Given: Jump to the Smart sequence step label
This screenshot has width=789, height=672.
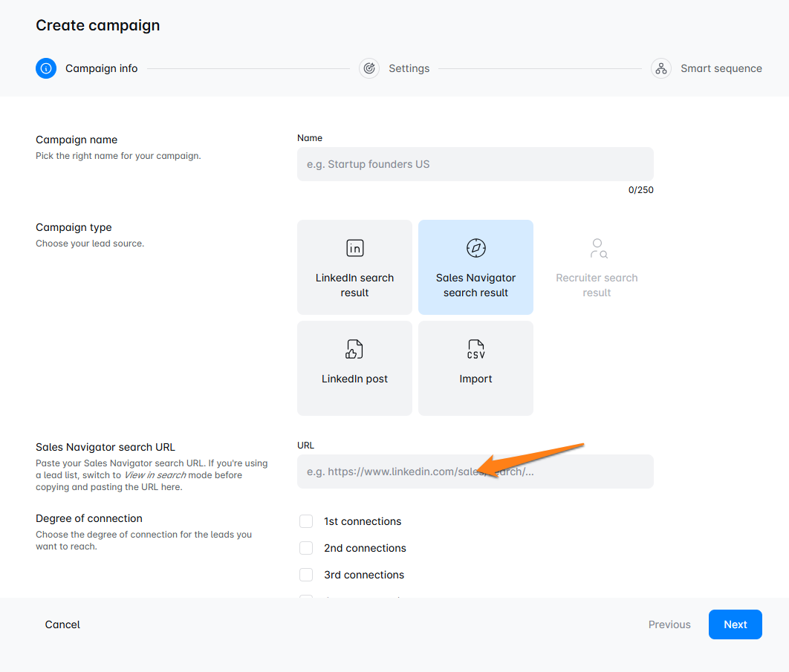Looking at the screenshot, I should tap(721, 68).
